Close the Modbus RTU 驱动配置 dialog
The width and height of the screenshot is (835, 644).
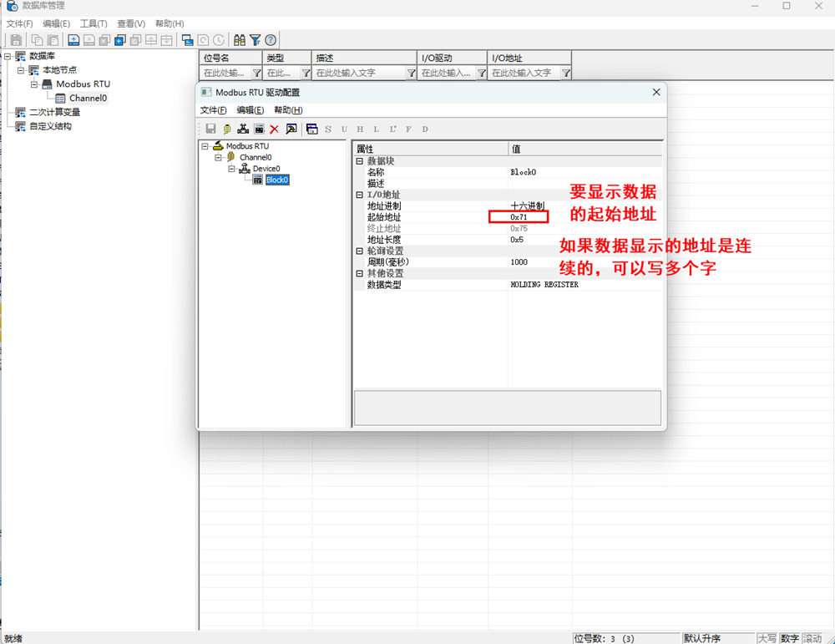[x=656, y=92]
